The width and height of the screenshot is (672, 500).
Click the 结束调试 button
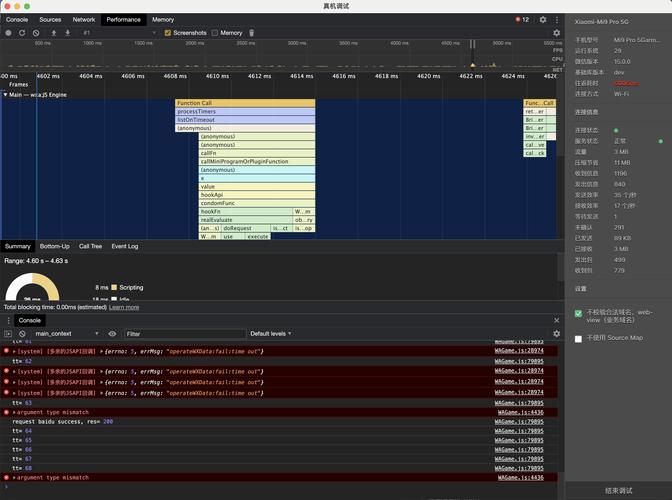617,491
